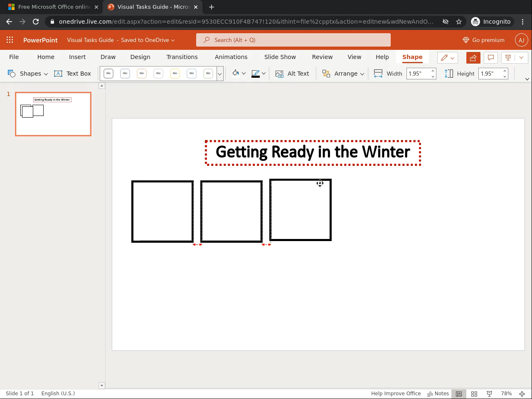
Task: Open the Comments pane icon
Action: (490, 58)
